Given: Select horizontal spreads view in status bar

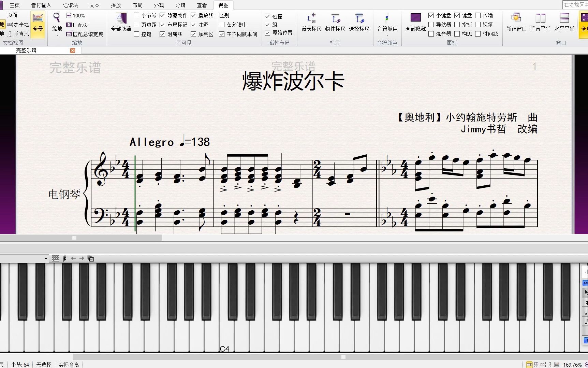Looking at the screenshot, I should (x=529, y=365).
